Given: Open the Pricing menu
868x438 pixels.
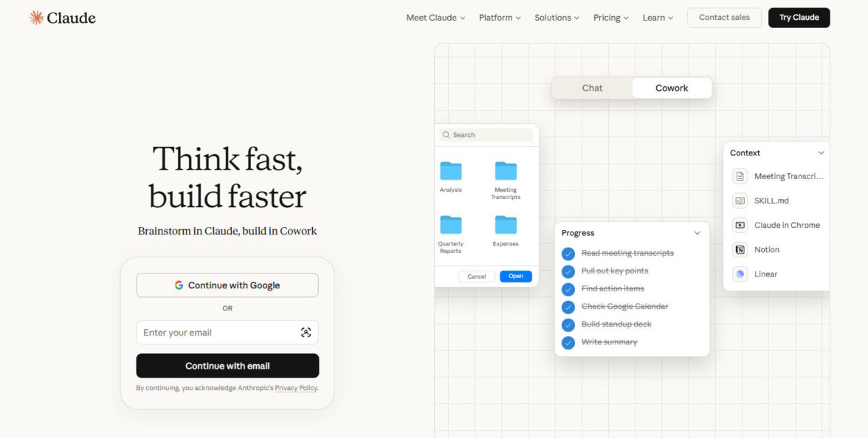Looking at the screenshot, I should click(x=611, y=18).
